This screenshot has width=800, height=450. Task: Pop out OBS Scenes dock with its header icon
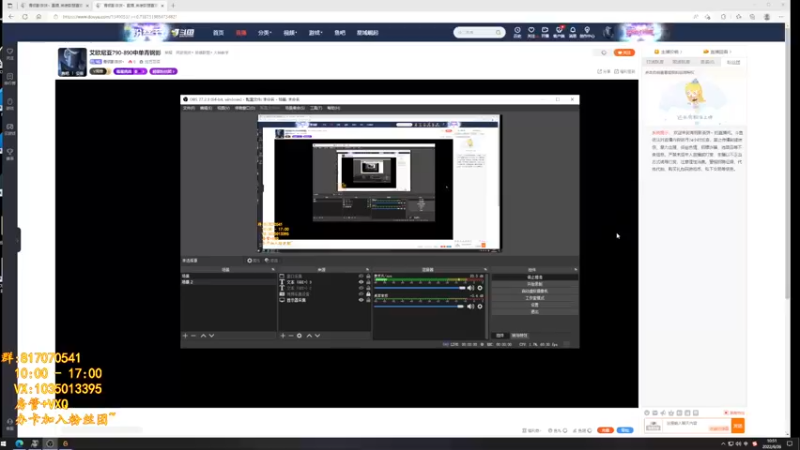pyautogui.click(x=273, y=269)
